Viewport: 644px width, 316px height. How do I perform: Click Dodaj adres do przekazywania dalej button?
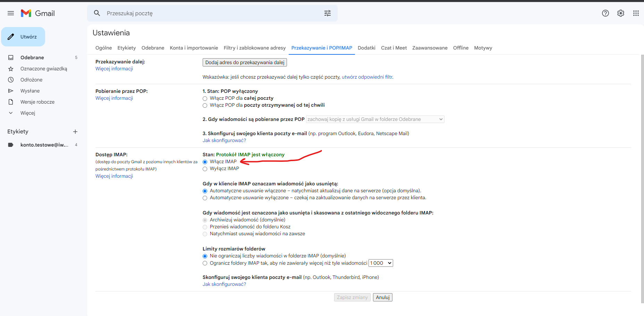[x=245, y=62]
